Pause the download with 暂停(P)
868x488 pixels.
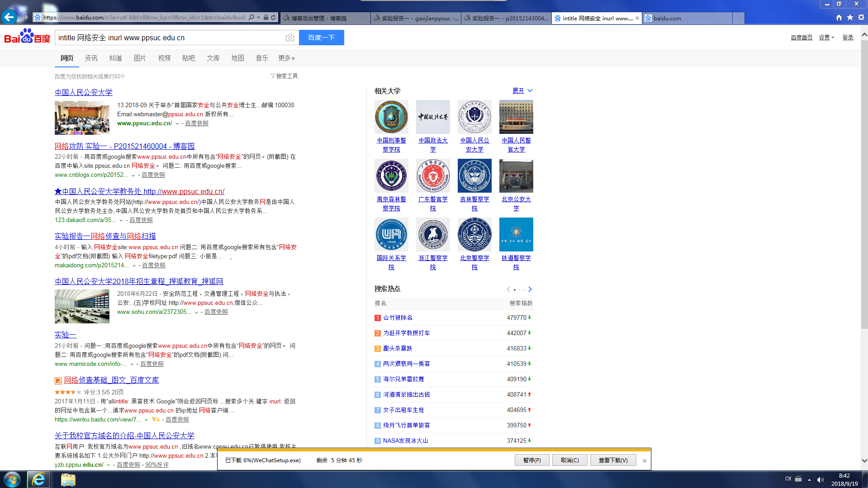coord(532,460)
